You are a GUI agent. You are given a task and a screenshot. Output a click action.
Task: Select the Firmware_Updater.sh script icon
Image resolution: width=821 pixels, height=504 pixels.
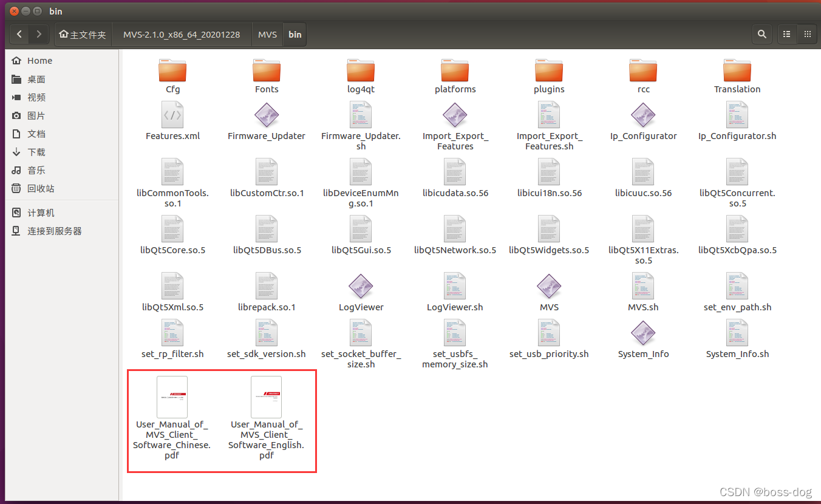click(x=361, y=115)
